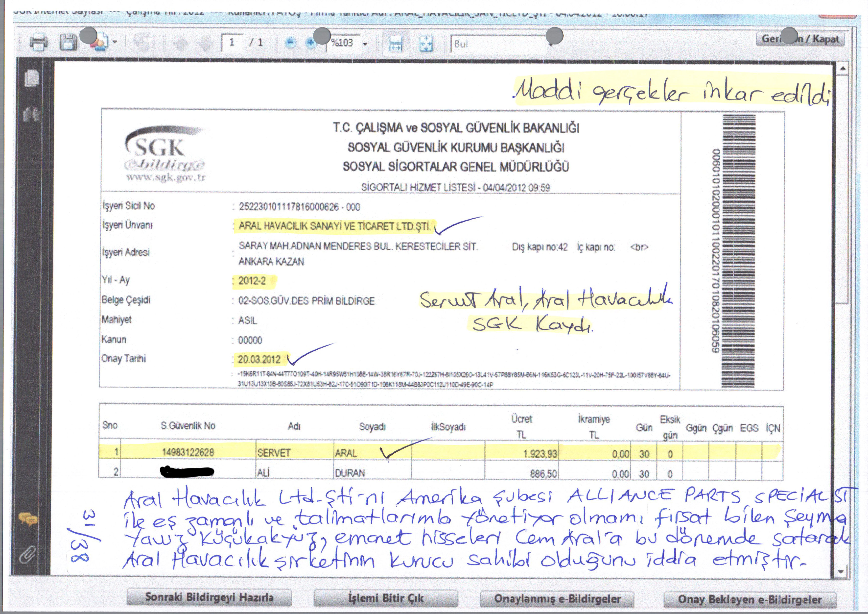Click İşlemi Bitir Çık button
The height and width of the screenshot is (614, 868).
pyautogui.click(x=386, y=598)
